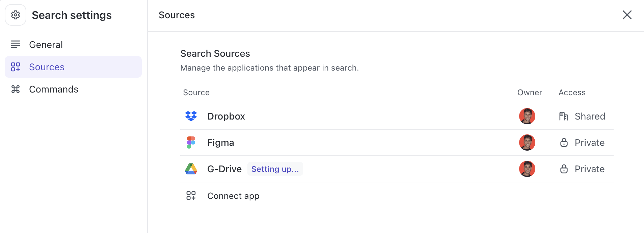Screen dimensions: 644x233
Task: Open the General settings tab
Action: [46, 45]
